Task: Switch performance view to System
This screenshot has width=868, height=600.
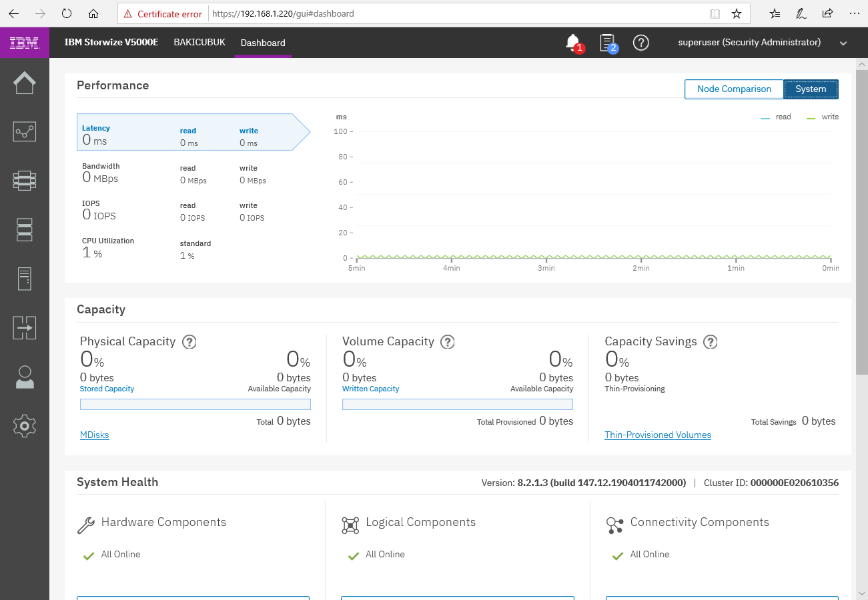Action: [x=811, y=89]
